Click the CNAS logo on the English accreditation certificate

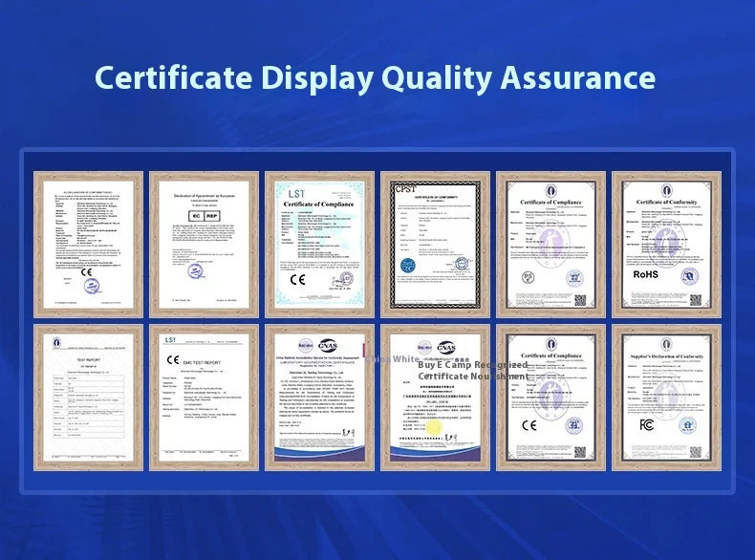coord(328,346)
